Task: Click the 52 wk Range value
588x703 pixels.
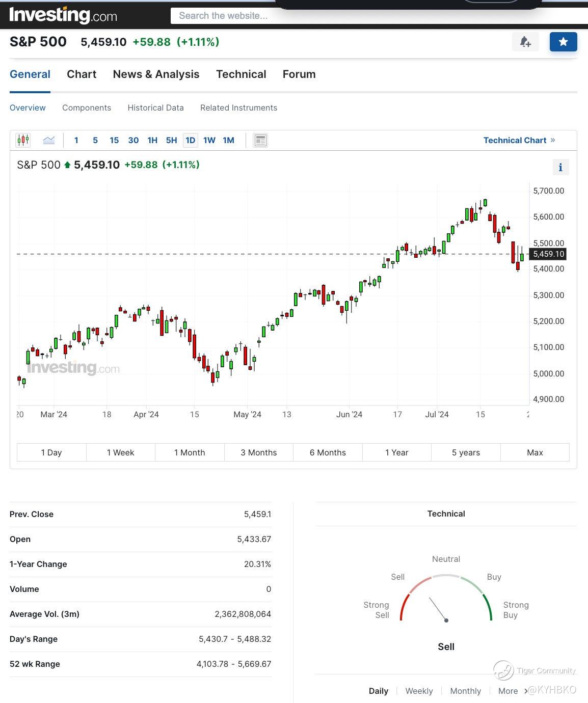Action: 234,664
